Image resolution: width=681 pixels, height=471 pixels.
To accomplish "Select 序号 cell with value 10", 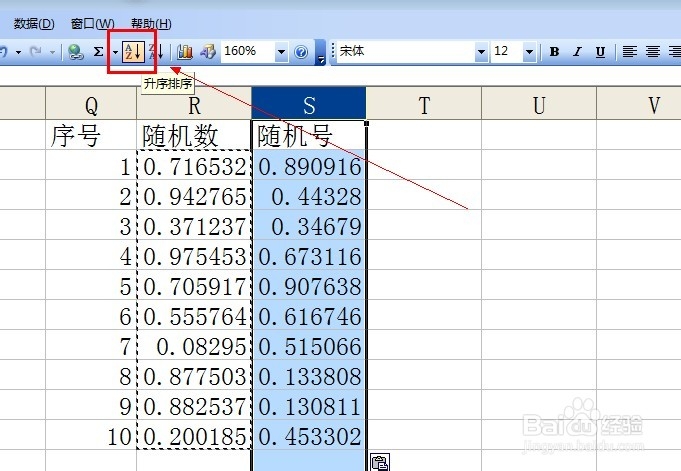I will pyautogui.click(x=91, y=435).
